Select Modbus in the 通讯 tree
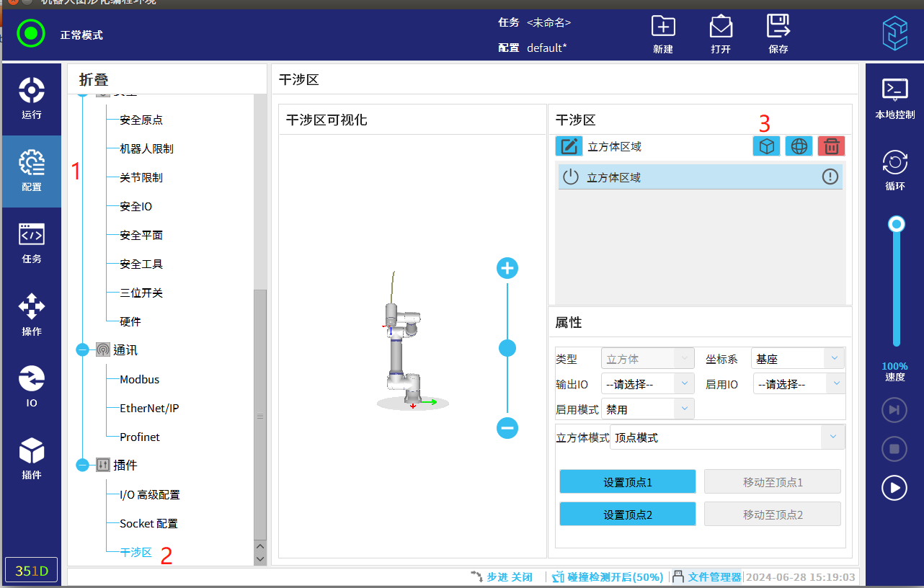Viewport: 924px width, 588px height. [139, 379]
